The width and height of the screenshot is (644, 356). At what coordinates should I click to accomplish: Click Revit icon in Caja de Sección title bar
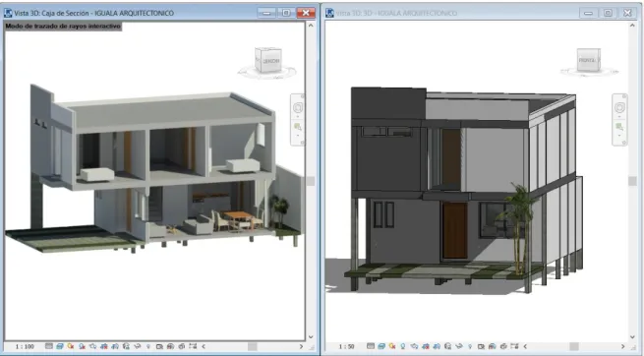8,13
